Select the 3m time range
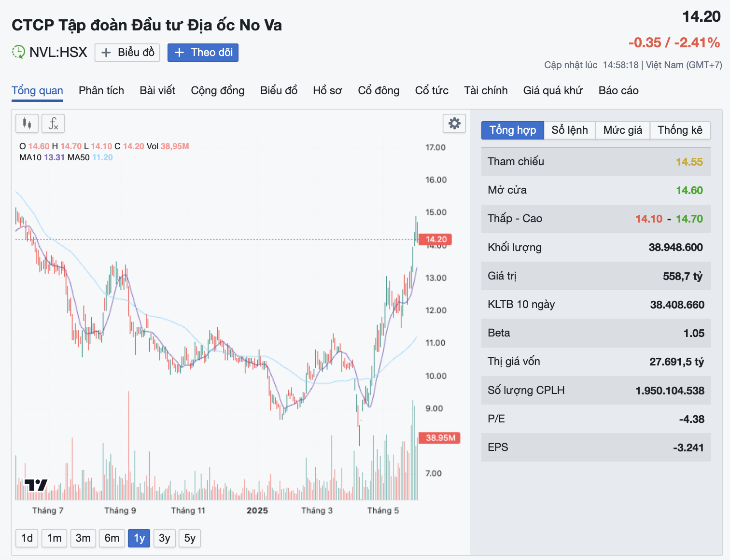730x560 pixels. click(83, 538)
